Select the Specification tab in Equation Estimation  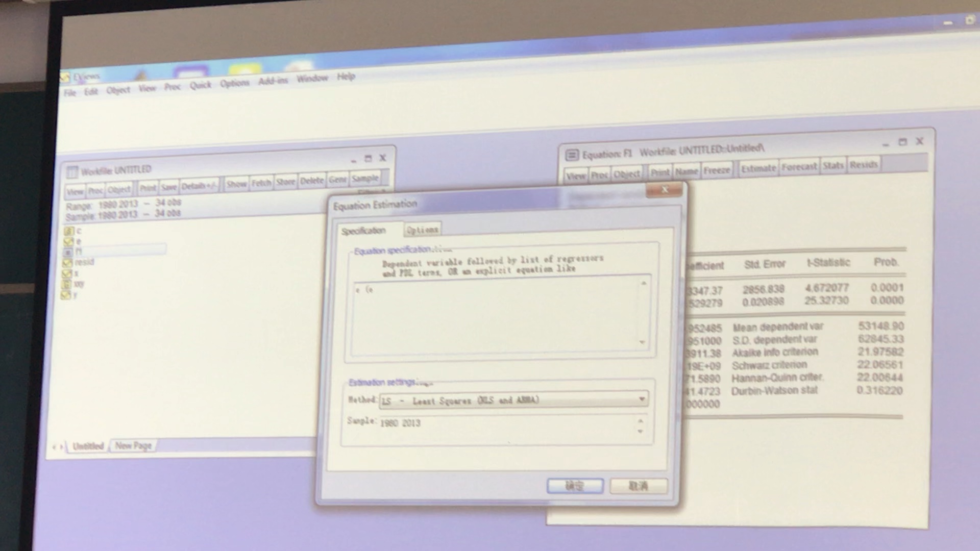[x=363, y=230]
